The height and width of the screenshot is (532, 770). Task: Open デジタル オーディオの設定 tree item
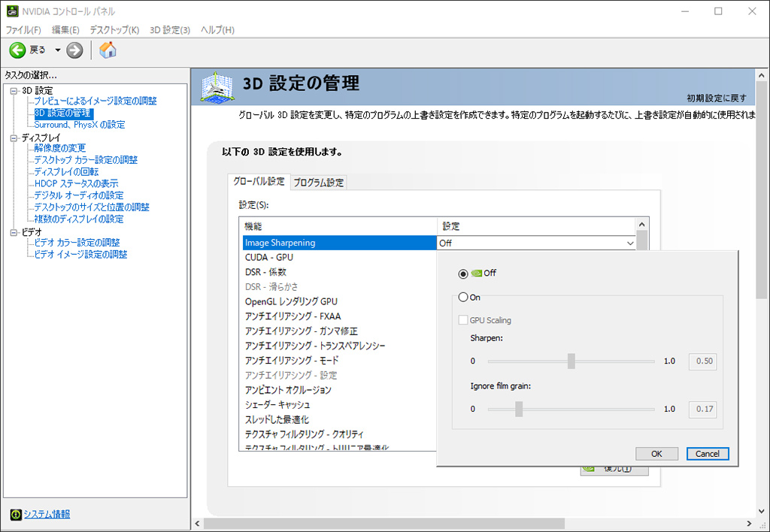click(x=78, y=195)
